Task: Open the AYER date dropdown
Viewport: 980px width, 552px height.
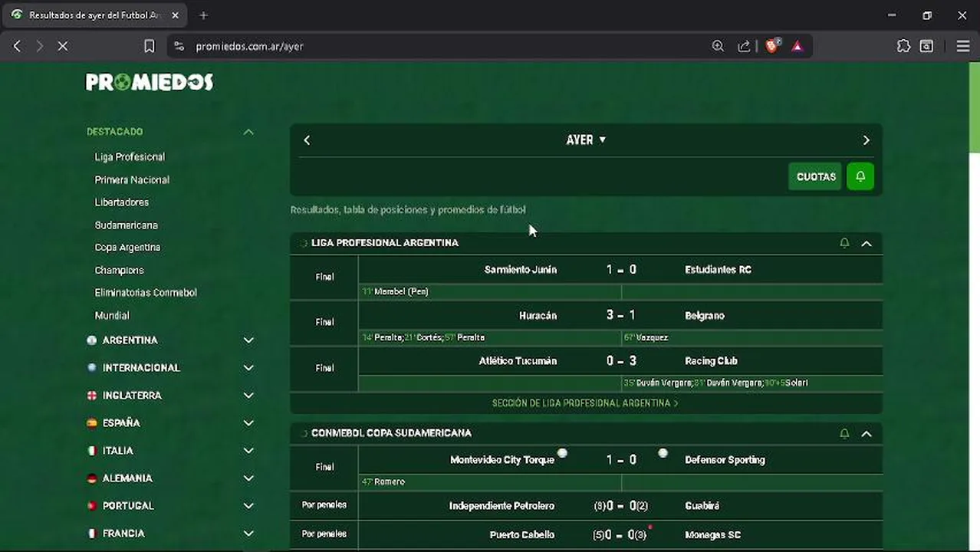Action: tap(586, 140)
